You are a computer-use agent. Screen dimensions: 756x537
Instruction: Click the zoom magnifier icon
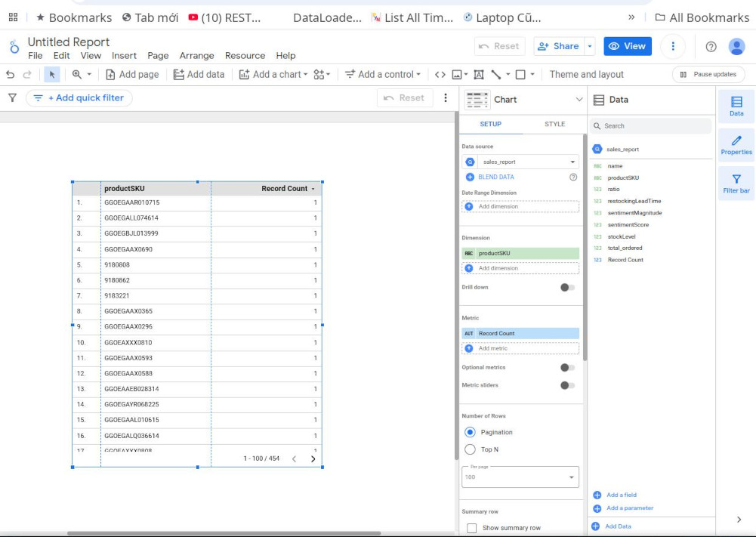[77, 74]
